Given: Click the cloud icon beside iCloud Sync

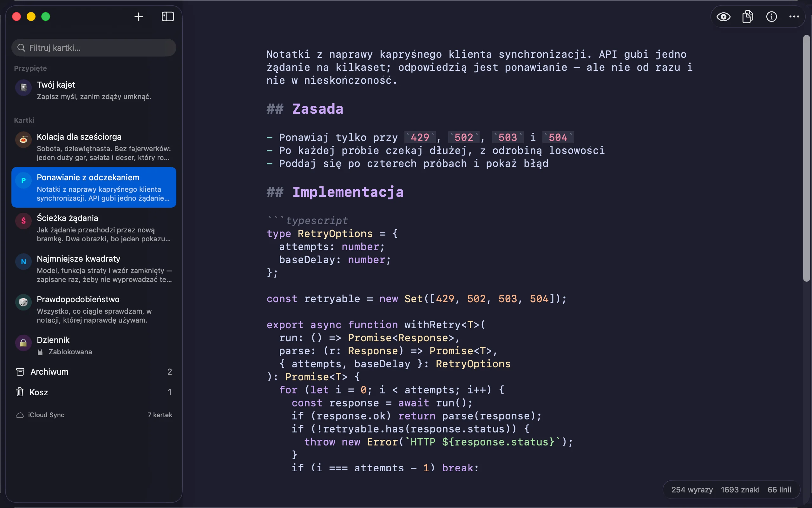Looking at the screenshot, I should click(20, 415).
